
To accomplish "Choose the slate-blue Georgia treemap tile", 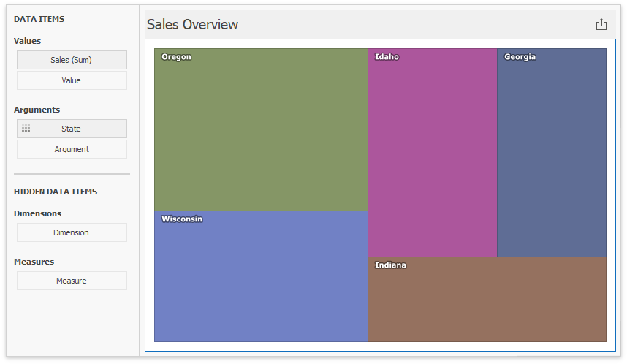I will 552,153.
